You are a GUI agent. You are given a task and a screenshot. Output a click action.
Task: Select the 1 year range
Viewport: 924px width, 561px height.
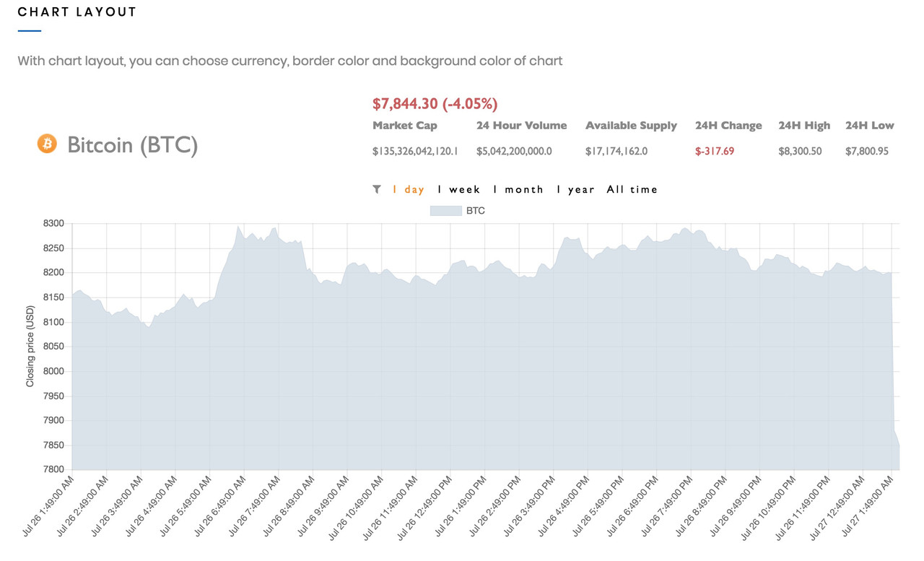point(575,189)
